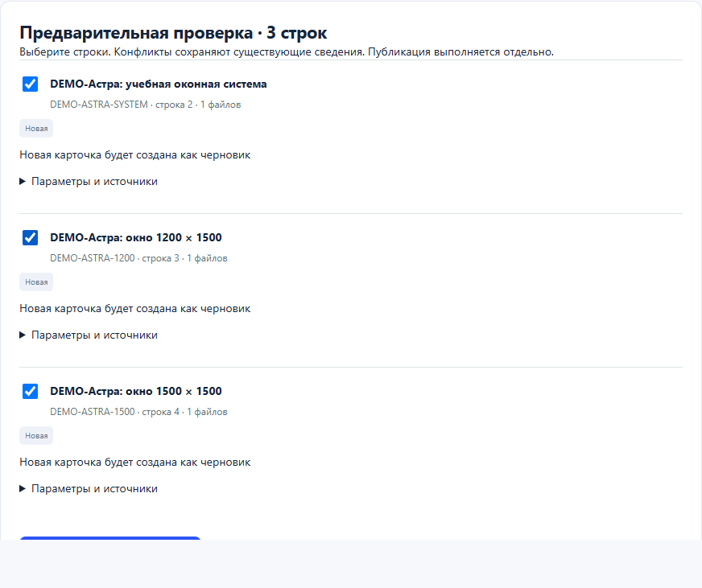Click the draft note Новая карточка under DEMO-ASTRA-1500
The width and height of the screenshot is (702, 588).
[134, 463]
